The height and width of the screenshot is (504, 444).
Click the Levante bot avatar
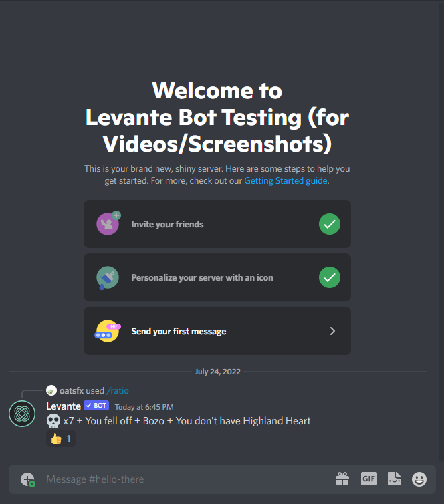[x=22, y=414]
